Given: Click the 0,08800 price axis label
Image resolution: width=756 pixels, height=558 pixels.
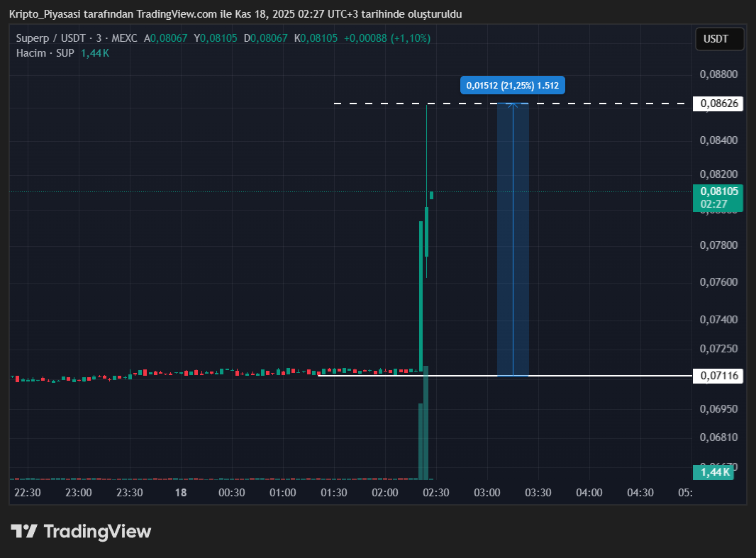Looking at the screenshot, I should click(718, 74).
